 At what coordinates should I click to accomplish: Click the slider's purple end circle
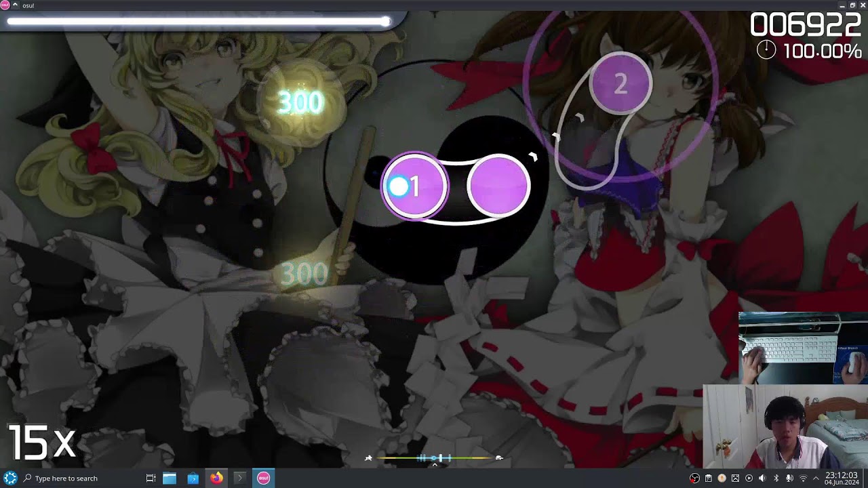coord(498,186)
